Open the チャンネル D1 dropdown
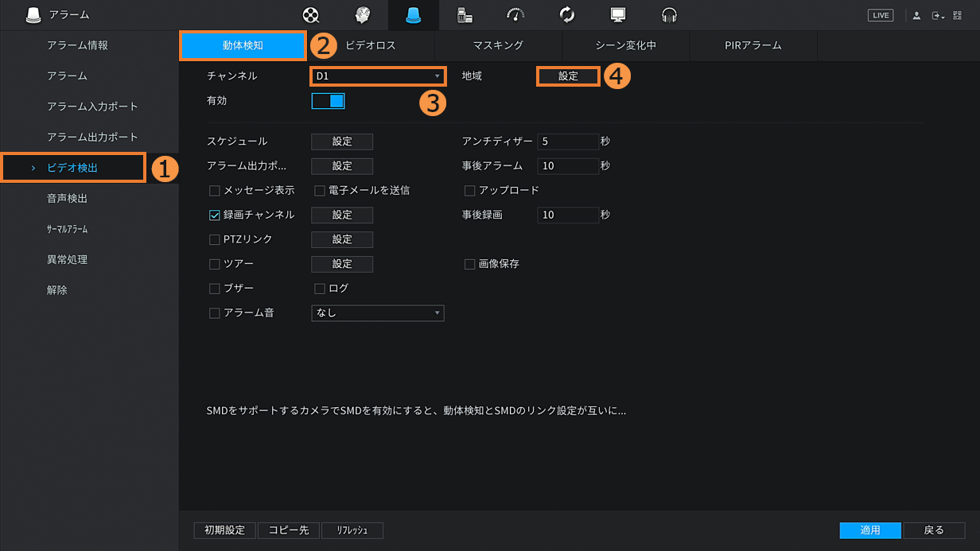Viewport: 980px width, 551px height. click(377, 76)
